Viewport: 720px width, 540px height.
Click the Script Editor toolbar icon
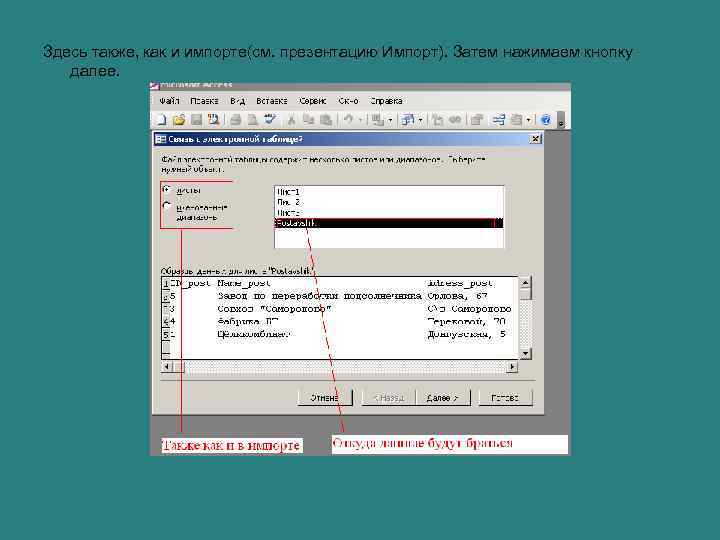pyautogui.click(x=455, y=120)
